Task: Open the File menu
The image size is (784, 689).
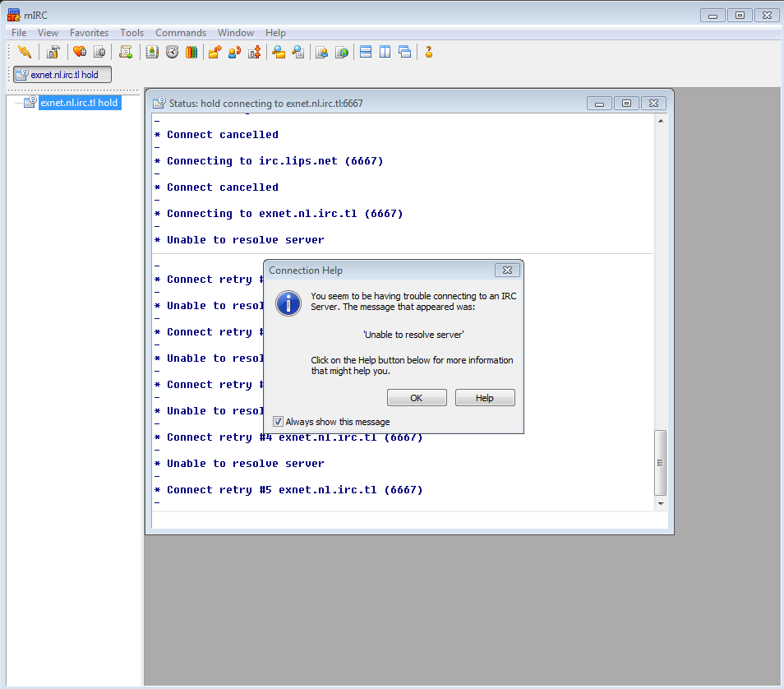Action: click(x=19, y=33)
